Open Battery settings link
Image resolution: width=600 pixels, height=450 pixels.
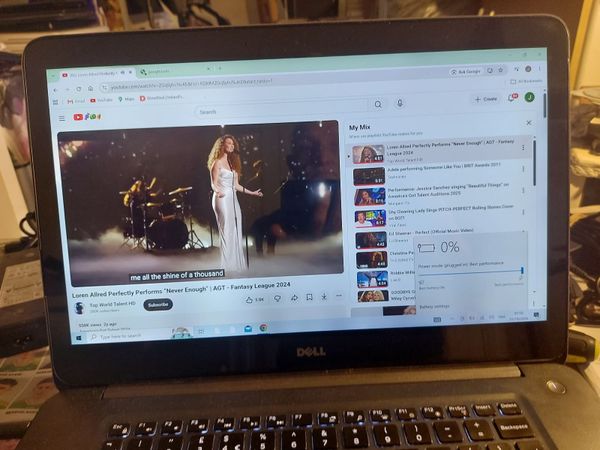coord(434,307)
